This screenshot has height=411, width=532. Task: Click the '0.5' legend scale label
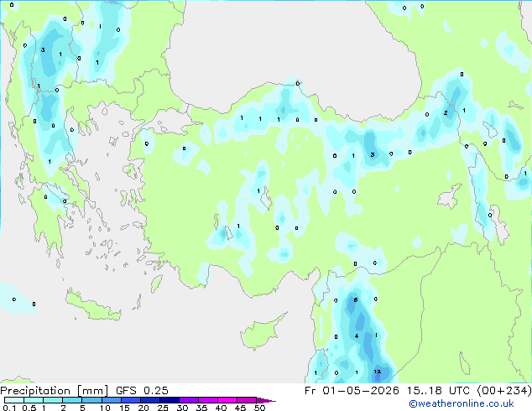pos(29,408)
